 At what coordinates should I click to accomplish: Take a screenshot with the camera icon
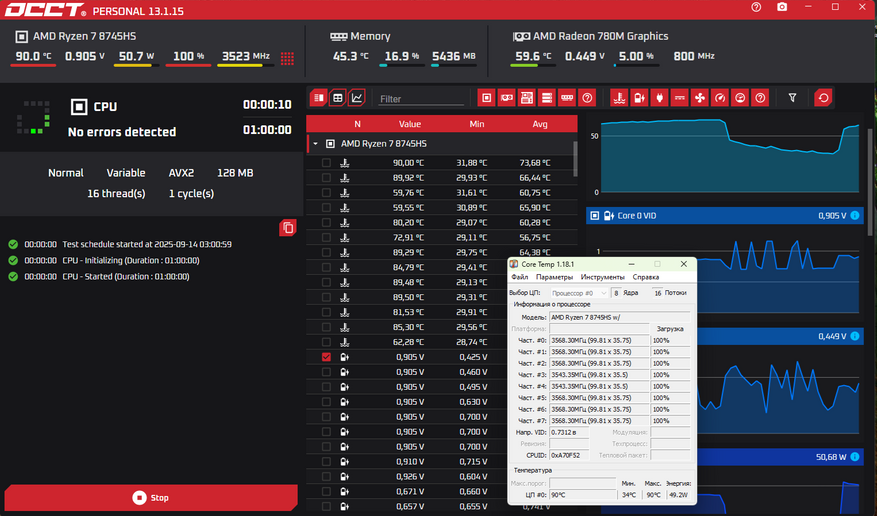tap(782, 7)
